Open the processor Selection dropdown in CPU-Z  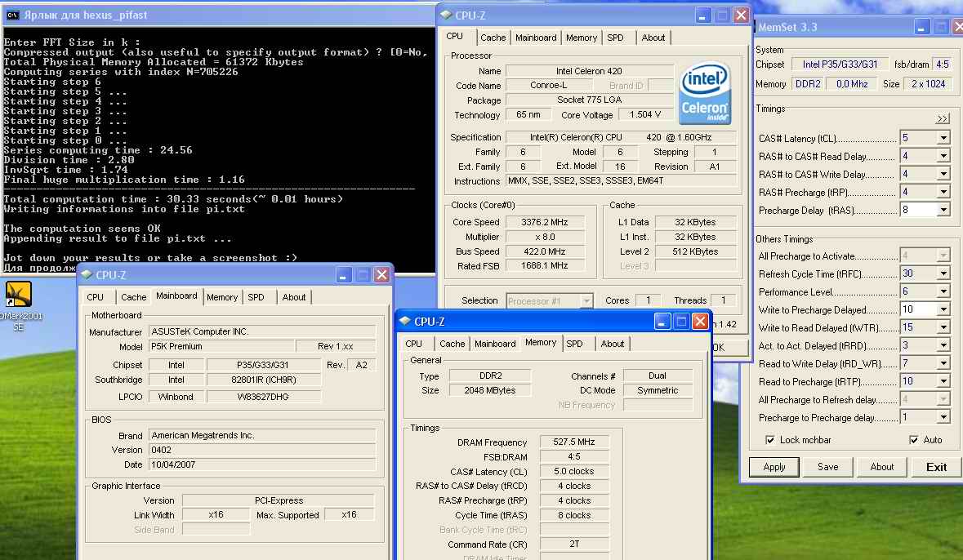[586, 300]
